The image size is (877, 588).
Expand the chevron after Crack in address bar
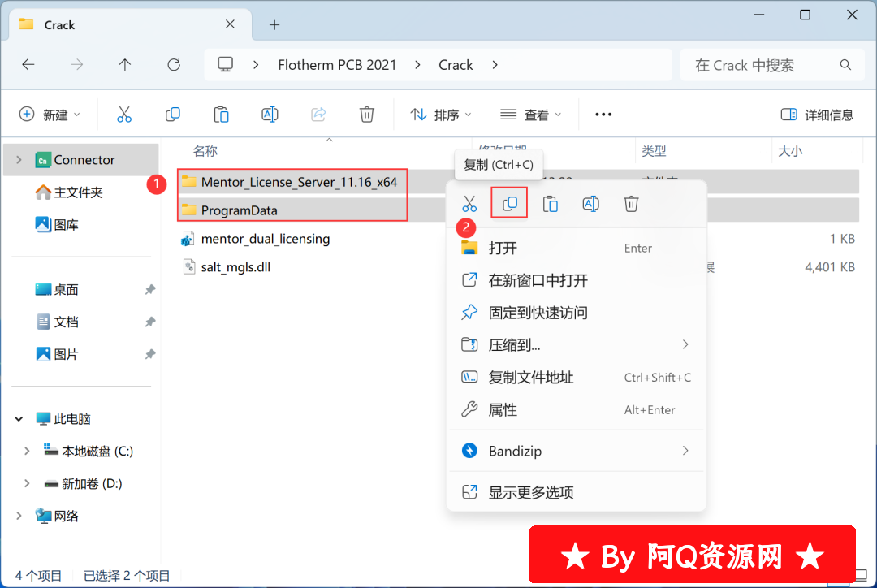[495, 65]
